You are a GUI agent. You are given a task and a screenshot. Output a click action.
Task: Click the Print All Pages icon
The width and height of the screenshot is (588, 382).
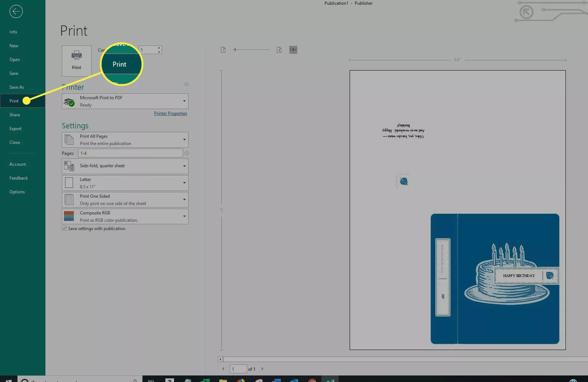pos(69,140)
